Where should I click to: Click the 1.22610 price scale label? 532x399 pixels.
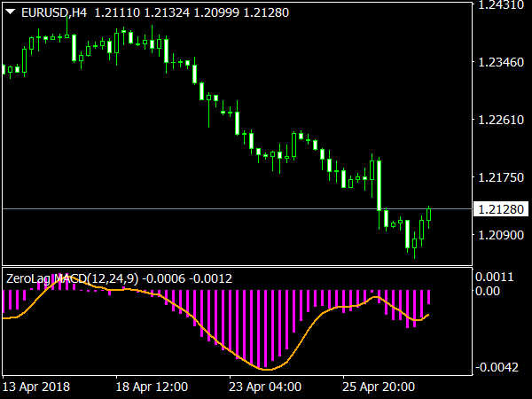(x=501, y=120)
